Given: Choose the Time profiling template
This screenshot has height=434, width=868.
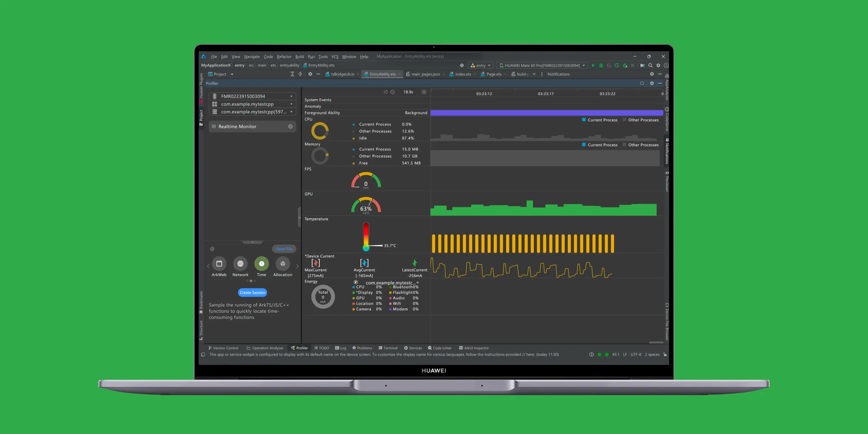Looking at the screenshot, I should pyautogui.click(x=261, y=263).
